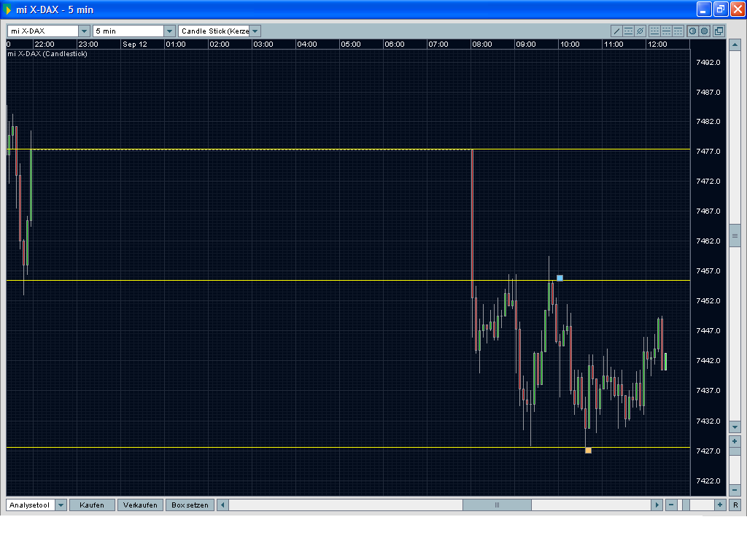Click the 10:00 time axis label

(569, 44)
